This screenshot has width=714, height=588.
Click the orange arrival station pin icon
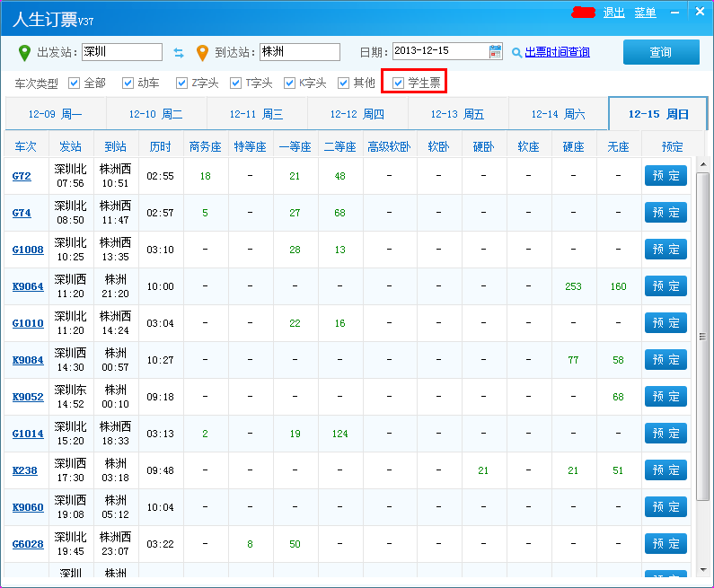point(202,53)
